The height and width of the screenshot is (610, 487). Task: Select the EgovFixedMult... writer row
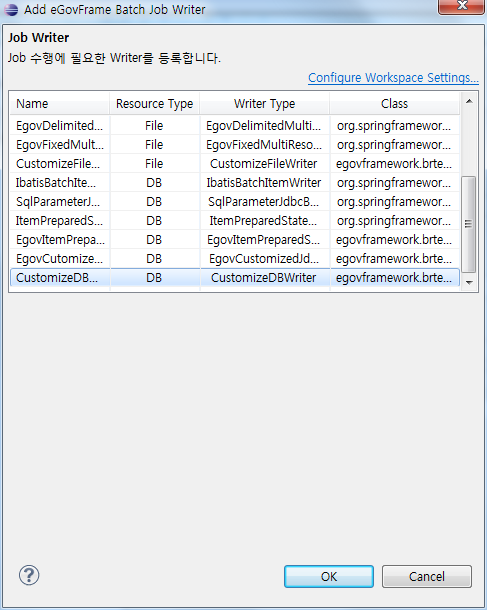(235, 145)
